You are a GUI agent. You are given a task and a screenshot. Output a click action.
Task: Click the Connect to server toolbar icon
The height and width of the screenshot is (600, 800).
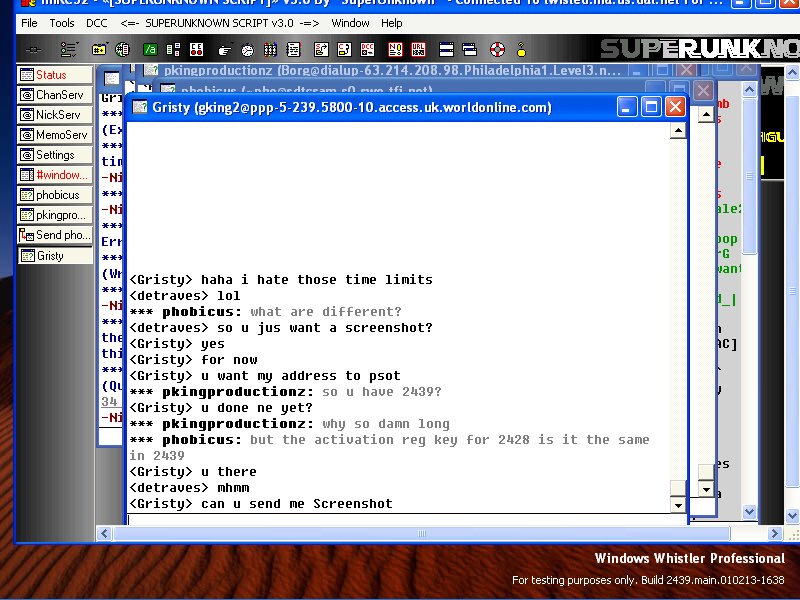pos(35,49)
